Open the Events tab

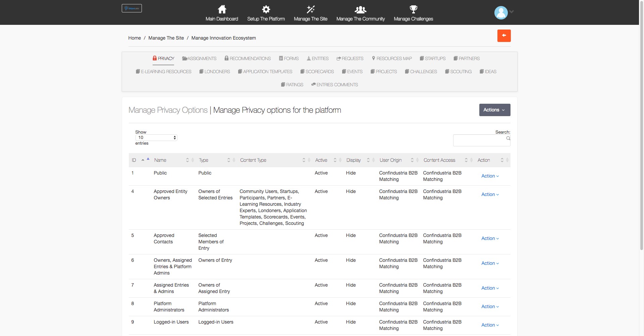352,71
